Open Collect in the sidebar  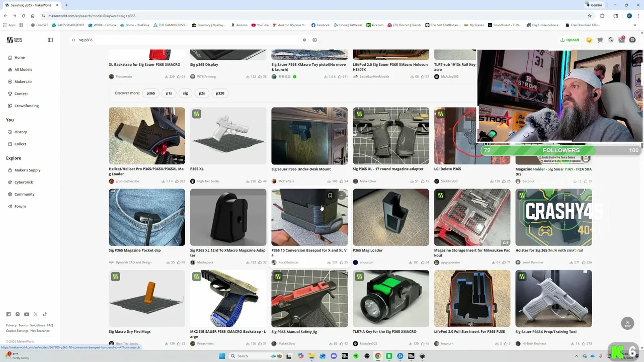coord(20,144)
